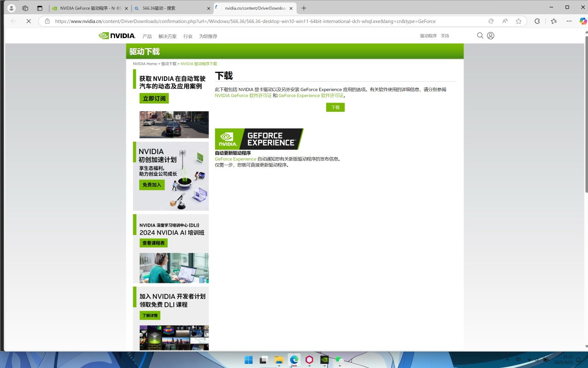Screen dimensions: 588x368
Task: Open the NVIDIA app on the taskbar
Action: (x=324, y=360)
